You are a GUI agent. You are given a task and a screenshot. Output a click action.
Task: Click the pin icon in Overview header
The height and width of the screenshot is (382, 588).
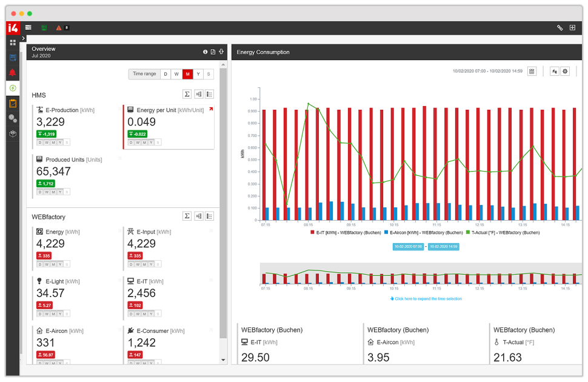point(221,52)
